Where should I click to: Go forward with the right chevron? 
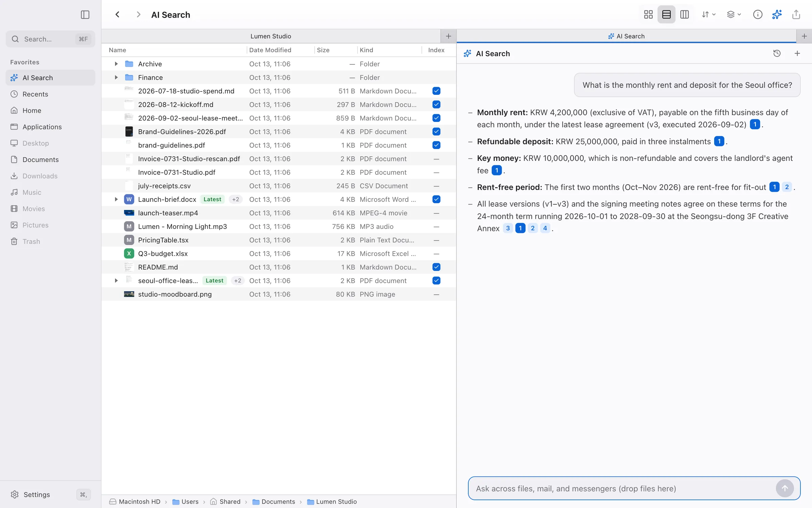point(138,15)
